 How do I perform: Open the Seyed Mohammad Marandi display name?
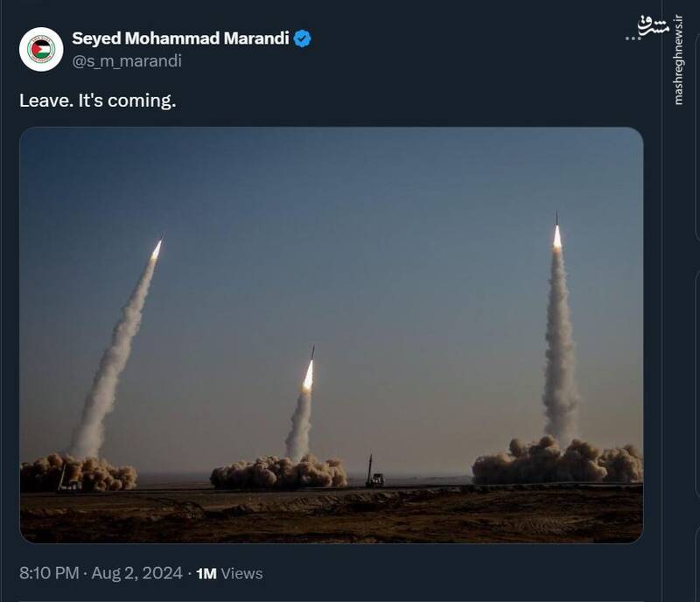click(180, 38)
